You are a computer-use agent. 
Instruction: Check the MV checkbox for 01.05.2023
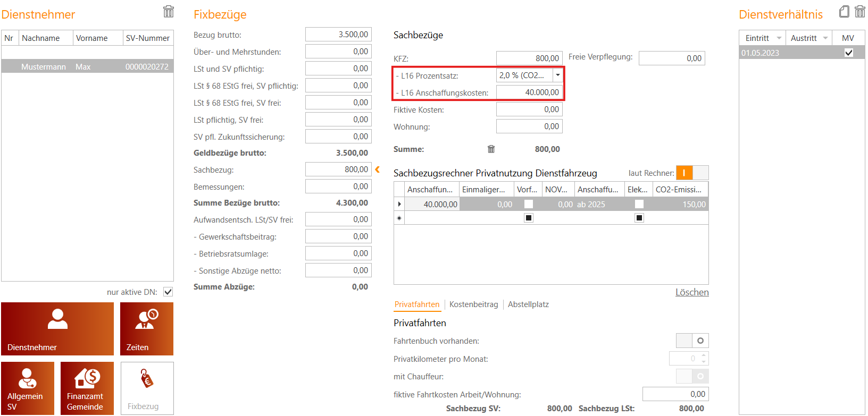click(x=849, y=53)
